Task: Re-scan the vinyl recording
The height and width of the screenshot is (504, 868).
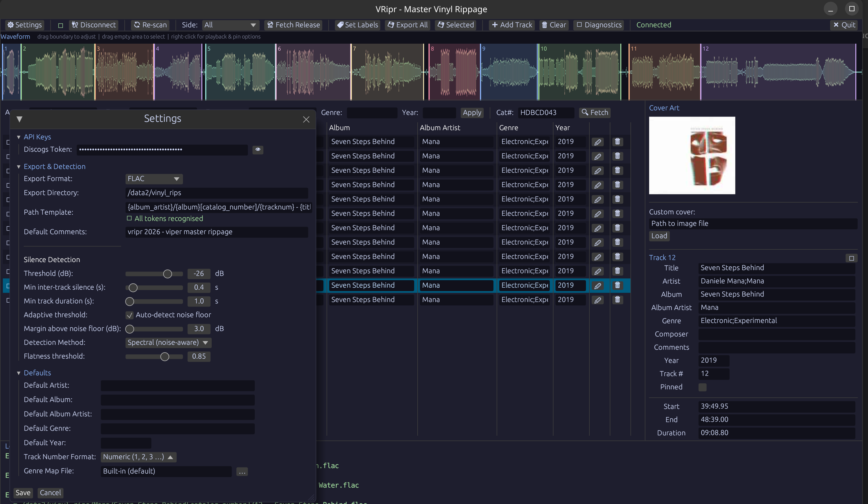Action: (x=150, y=24)
